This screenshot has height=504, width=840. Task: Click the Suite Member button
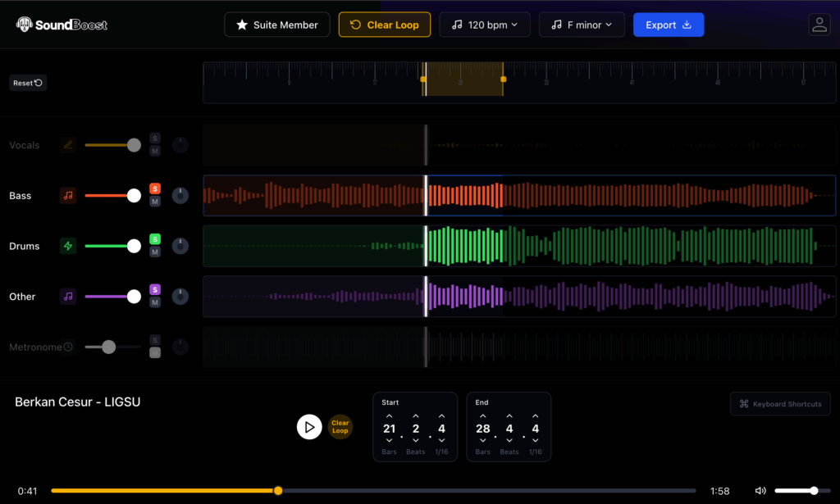[x=277, y=25]
